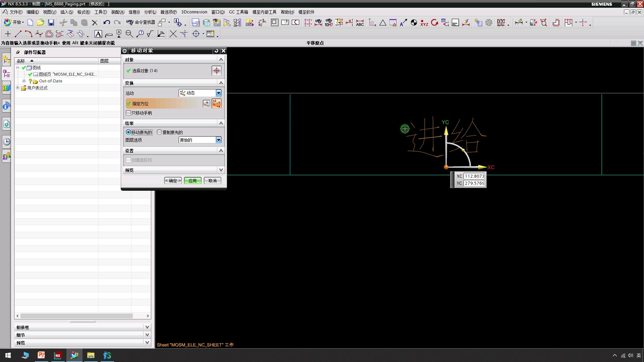The width and height of the screenshot is (644, 362).
Task: Collapse the 结果 section
Action: click(x=221, y=123)
